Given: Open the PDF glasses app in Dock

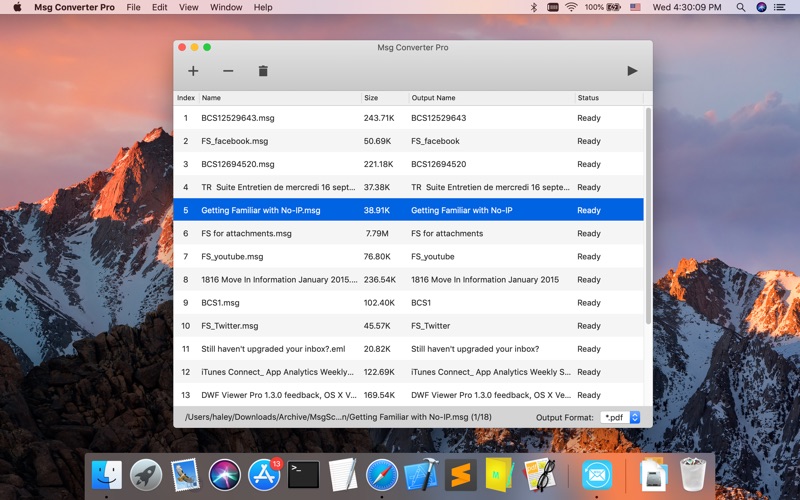Looking at the screenshot, I should (x=539, y=474).
